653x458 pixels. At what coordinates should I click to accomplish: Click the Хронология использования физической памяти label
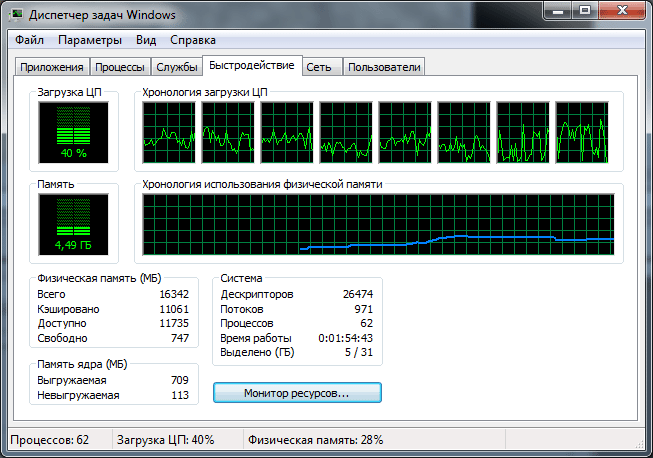tap(262, 184)
